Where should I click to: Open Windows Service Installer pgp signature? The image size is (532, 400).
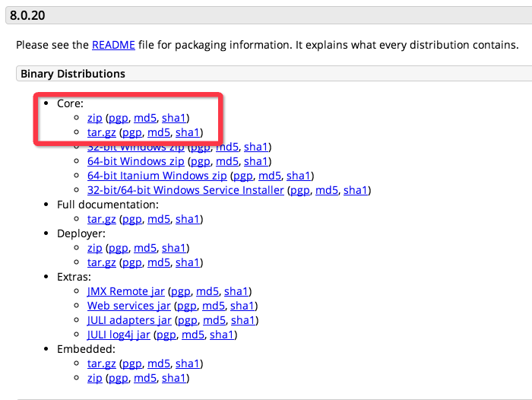point(300,190)
